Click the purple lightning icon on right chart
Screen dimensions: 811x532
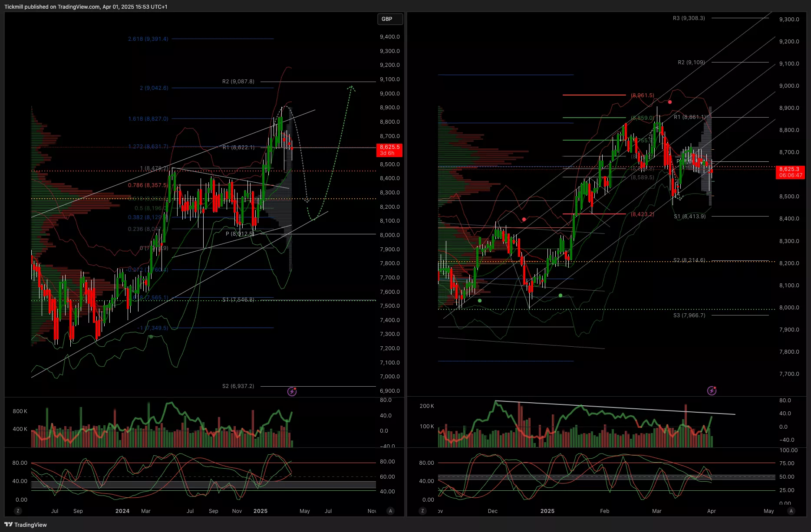pyautogui.click(x=712, y=391)
